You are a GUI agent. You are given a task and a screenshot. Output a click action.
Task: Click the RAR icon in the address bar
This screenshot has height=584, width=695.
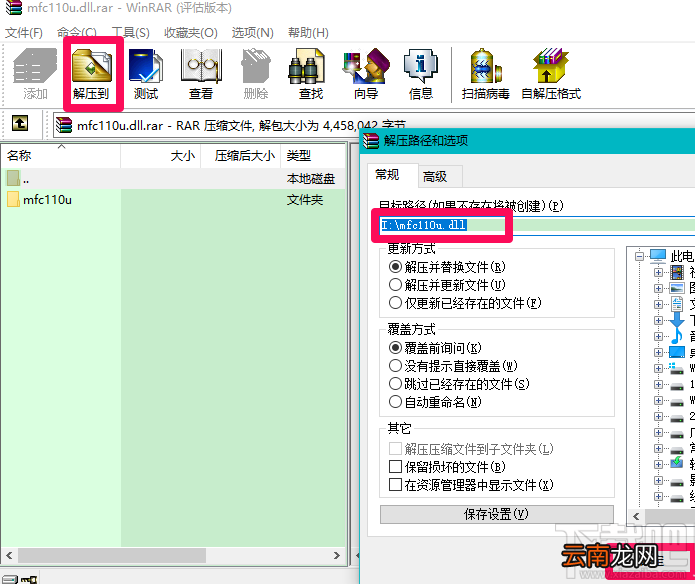click(64, 125)
